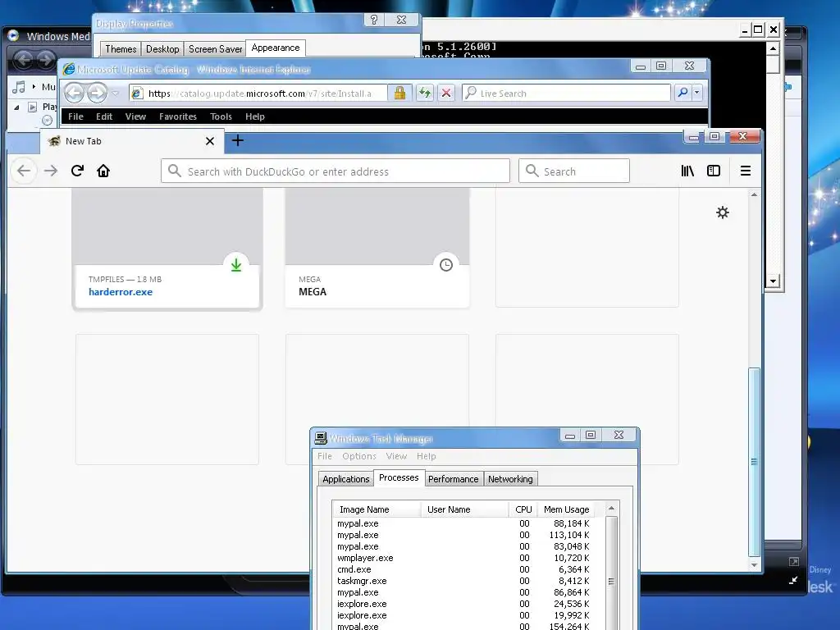Screen dimensions: 840x630
Task: Click Windows Media Player back arrow
Action: click(x=23, y=59)
